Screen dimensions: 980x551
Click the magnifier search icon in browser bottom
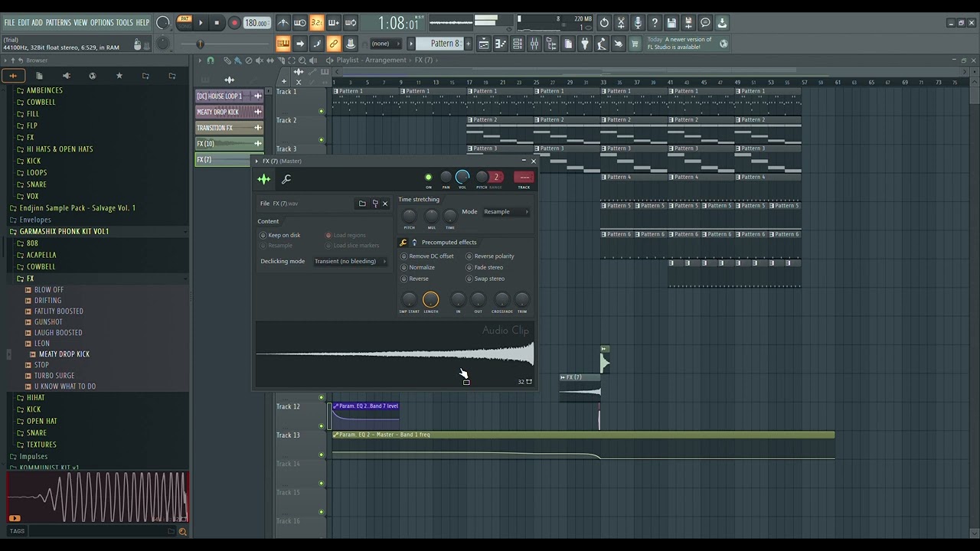[x=182, y=531]
